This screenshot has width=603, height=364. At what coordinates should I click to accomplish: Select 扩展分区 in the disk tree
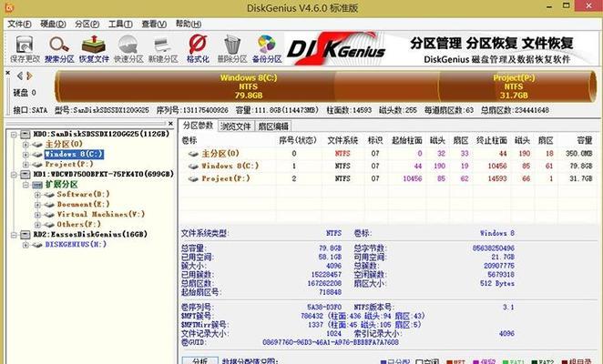coord(62,184)
